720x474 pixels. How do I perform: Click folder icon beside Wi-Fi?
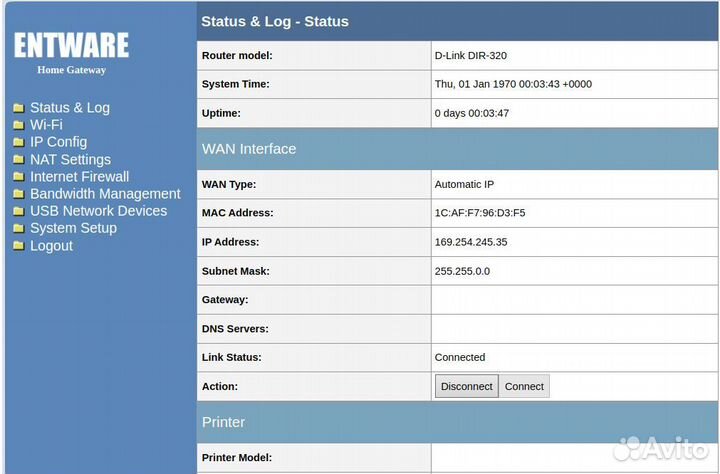click(x=18, y=125)
